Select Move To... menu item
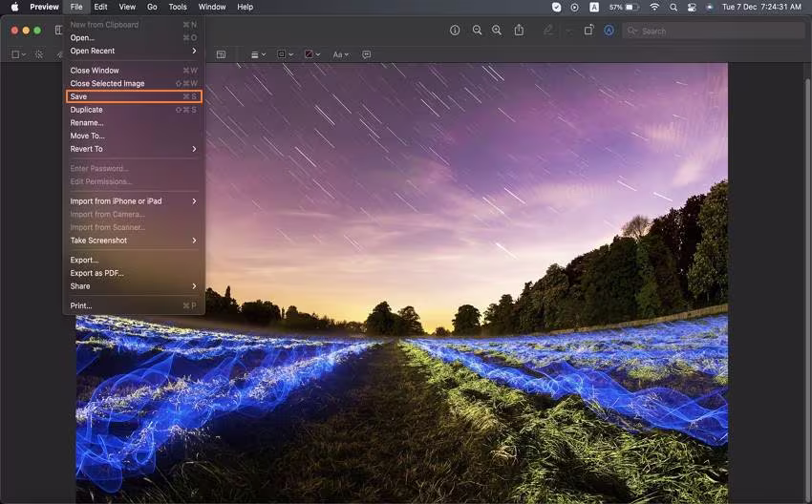The height and width of the screenshot is (504, 812). pyautogui.click(x=134, y=136)
